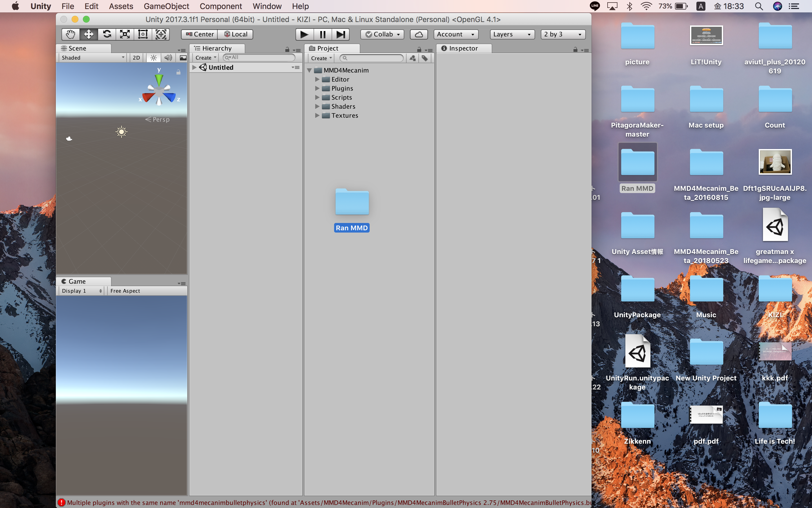Click the blue Z axis gizmo cone
The image size is (812, 508).
click(170, 97)
